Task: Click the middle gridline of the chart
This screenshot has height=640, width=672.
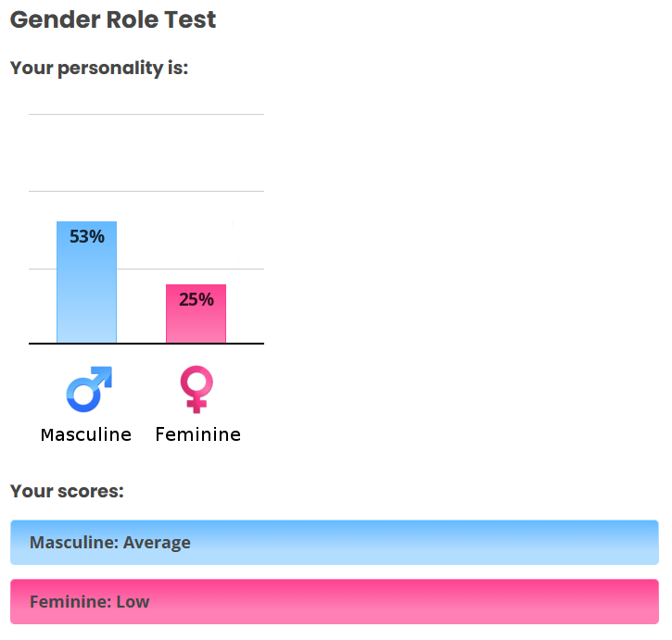Action: (146, 191)
